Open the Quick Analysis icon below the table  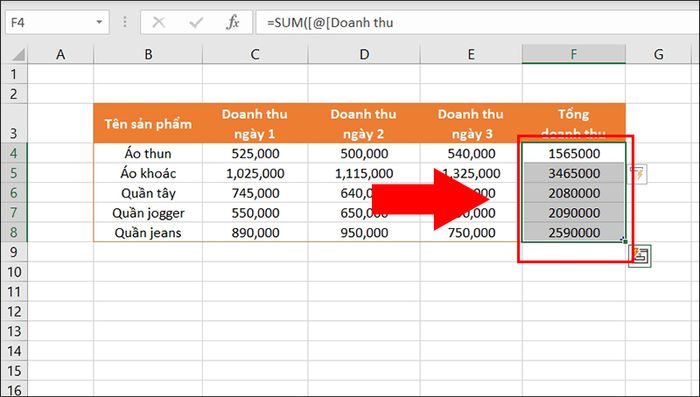640,256
